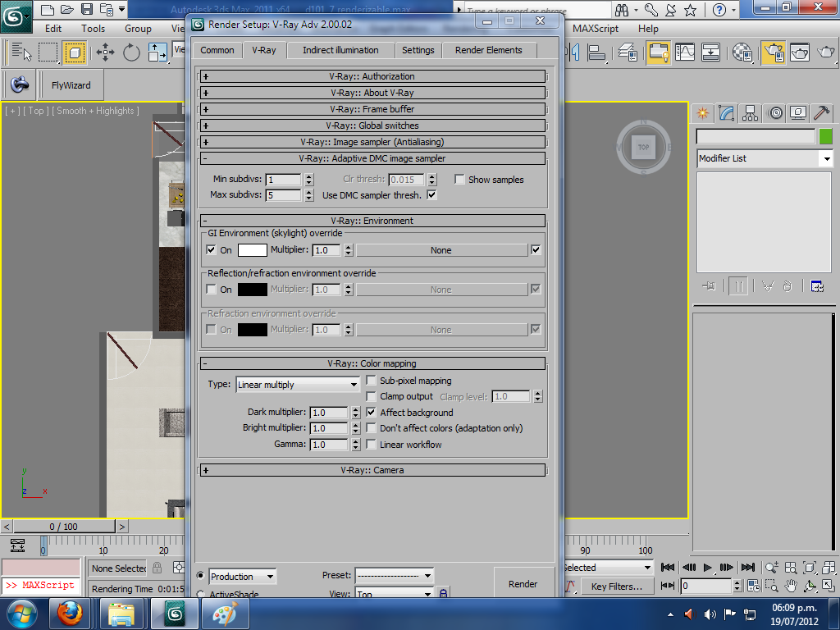Activate the Pan View hand tool
Viewport: 840px width, 630px height.
pyautogui.click(x=791, y=586)
